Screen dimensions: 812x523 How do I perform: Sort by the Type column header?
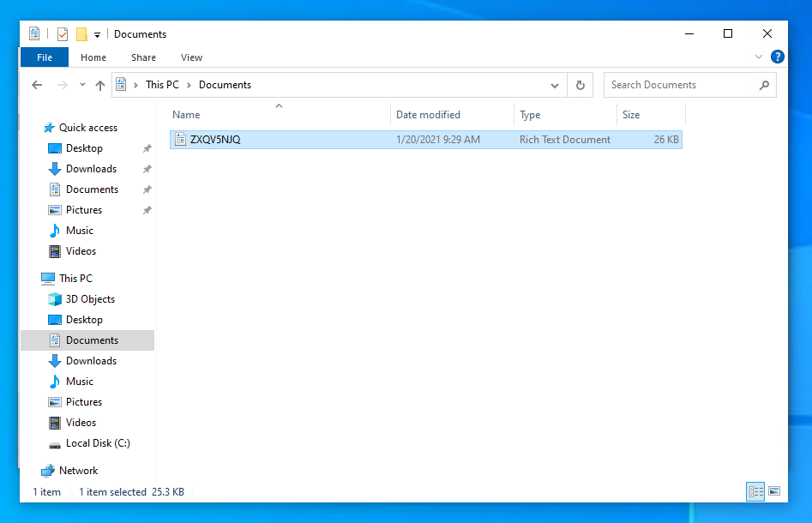tap(565, 115)
